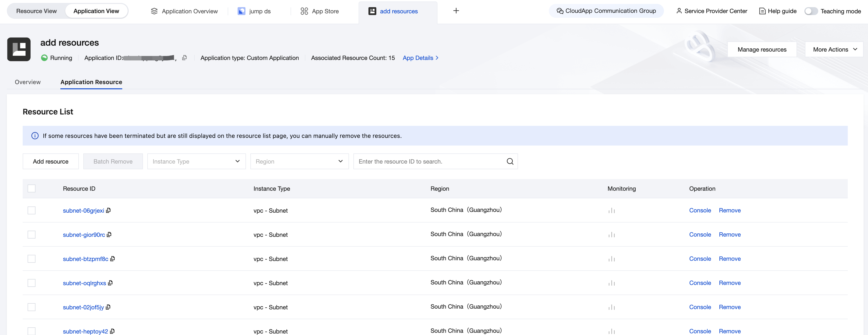Click the Add resource button
Screen dimensions: 868x335
51,161
